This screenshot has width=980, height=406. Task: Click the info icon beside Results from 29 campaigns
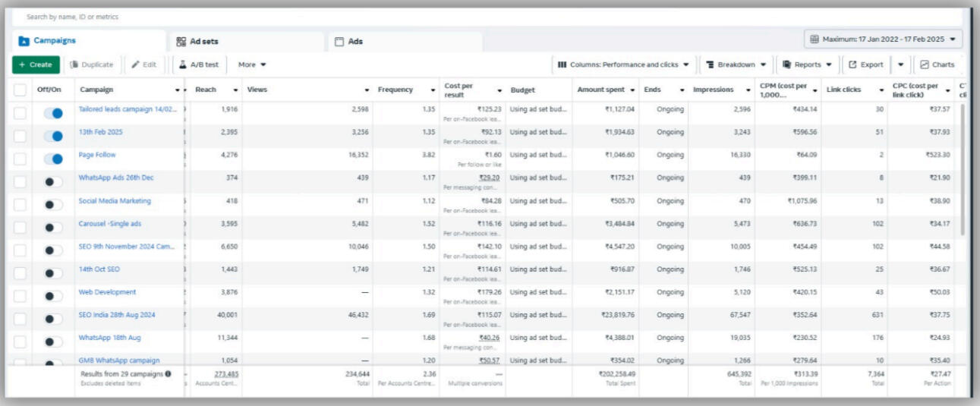coord(168,374)
